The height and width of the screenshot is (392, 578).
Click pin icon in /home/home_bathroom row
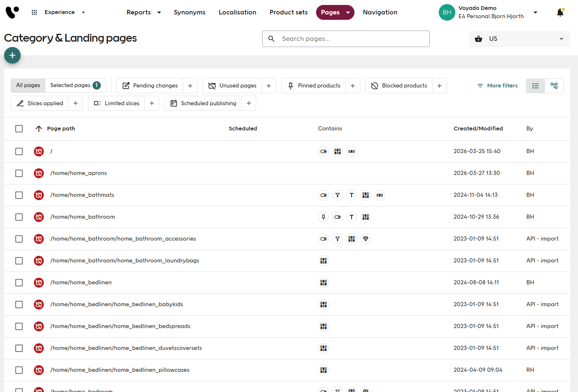tap(323, 217)
